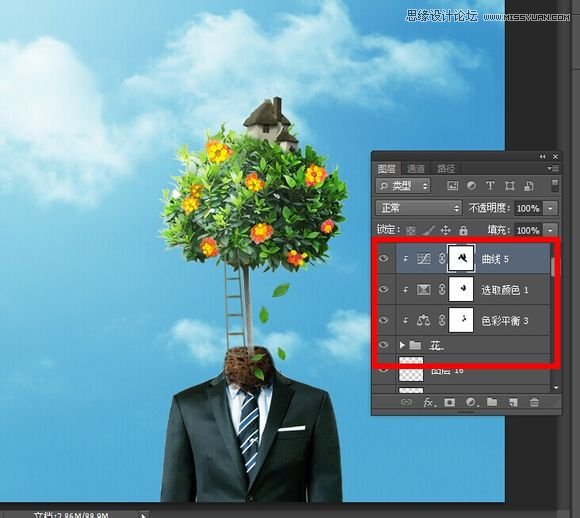Hide the 曲线 5 layer
This screenshot has width=580, height=518.
[x=384, y=258]
